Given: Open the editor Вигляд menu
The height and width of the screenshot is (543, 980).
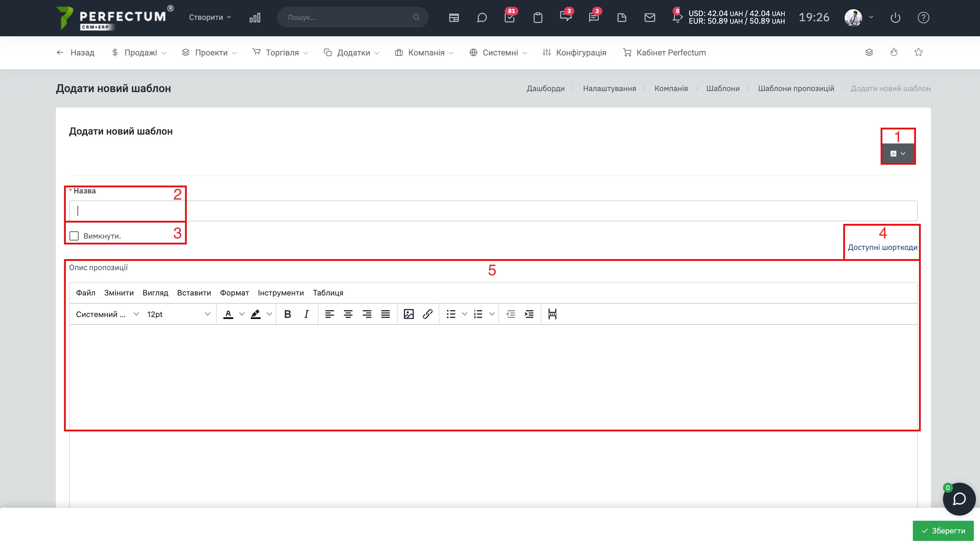Looking at the screenshot, I should [x=155, y=293].
